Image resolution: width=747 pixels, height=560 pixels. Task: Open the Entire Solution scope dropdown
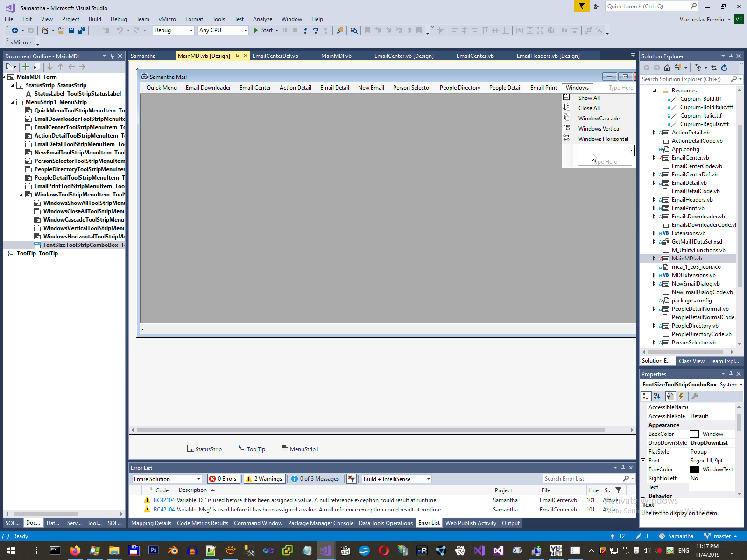[x=167, y=479]
